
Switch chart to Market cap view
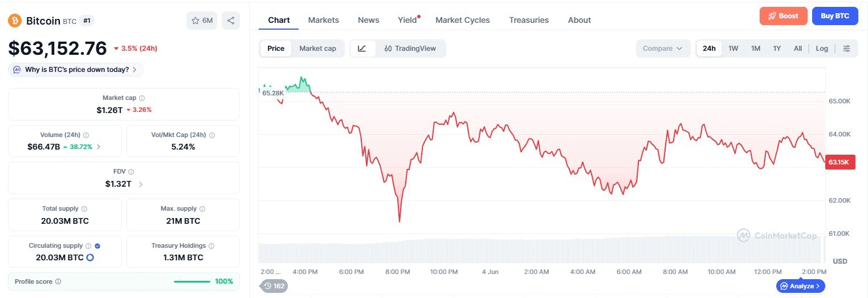(317, 49)
